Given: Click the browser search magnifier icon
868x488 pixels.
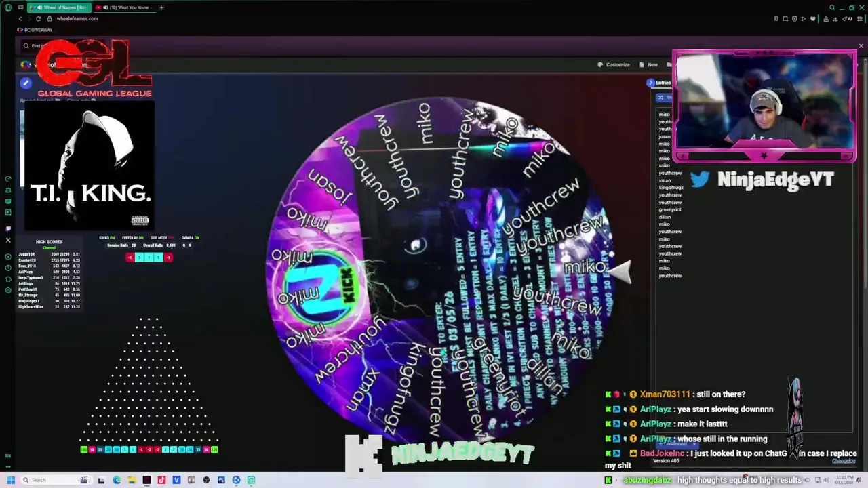Looking at the screenshot, I should coord(831,7).
